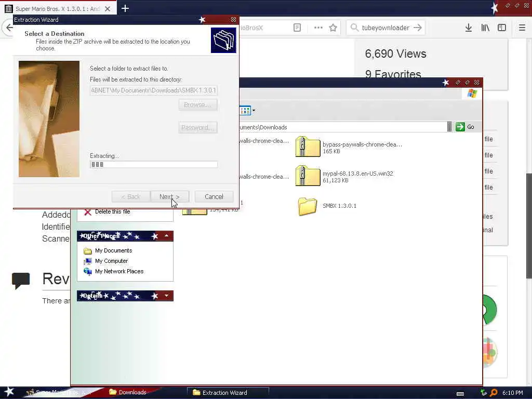Go to My Network Places
This screenshot has width=532, height=399.
[x=119, y=271]
